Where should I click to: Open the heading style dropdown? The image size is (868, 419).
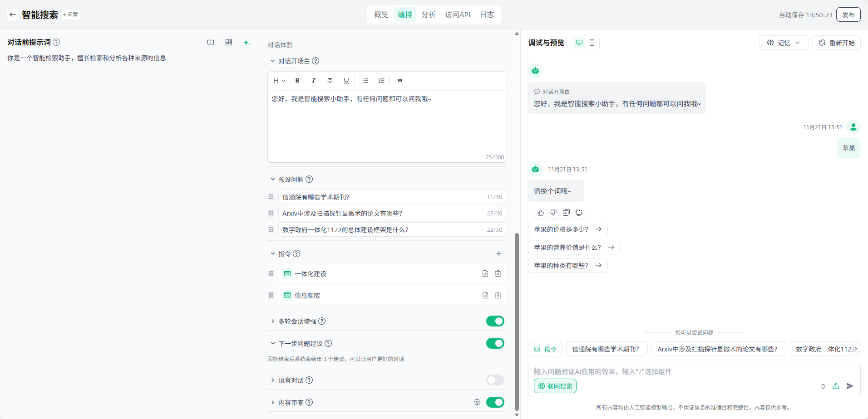point(279,81)
